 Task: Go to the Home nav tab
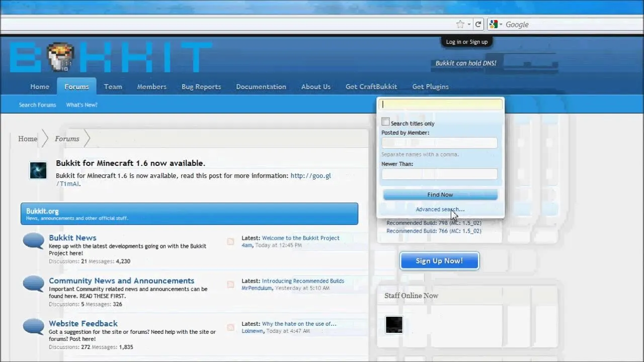[40, 86]
